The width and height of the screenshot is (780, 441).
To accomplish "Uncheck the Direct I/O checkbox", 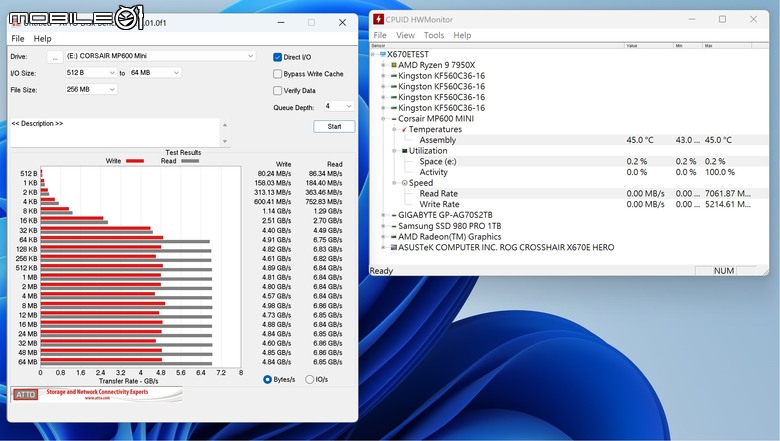I will (x=278, y=57).
